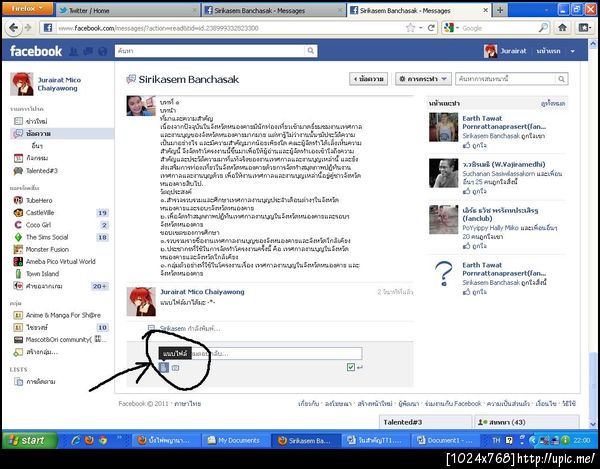Click the Facebook search field
The width and height of the screenshot is (600, 469).
(x=210, y=51)
